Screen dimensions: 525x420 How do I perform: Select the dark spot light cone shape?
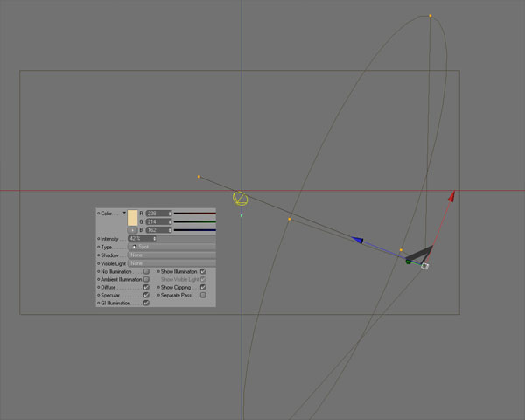coord(420,255)
